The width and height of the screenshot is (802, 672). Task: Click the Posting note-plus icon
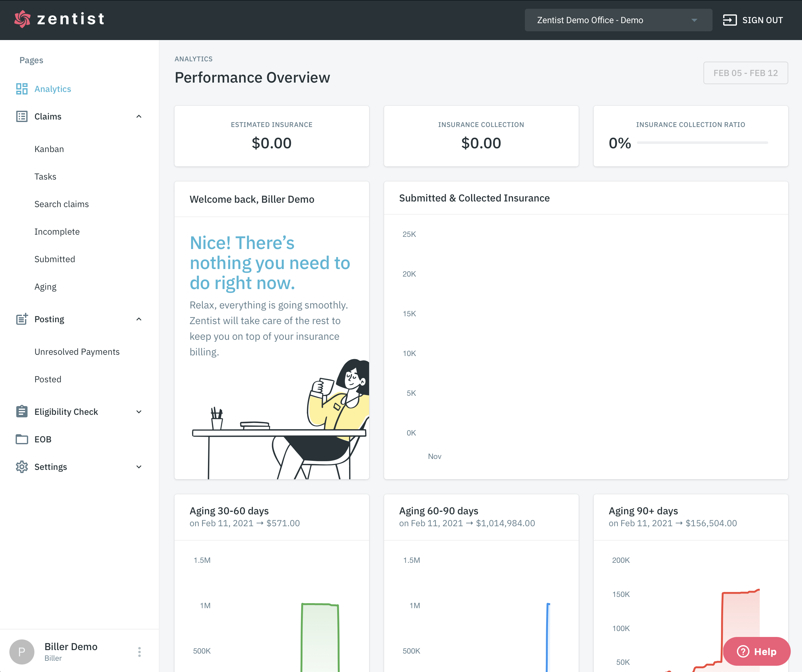coord(22,319)
